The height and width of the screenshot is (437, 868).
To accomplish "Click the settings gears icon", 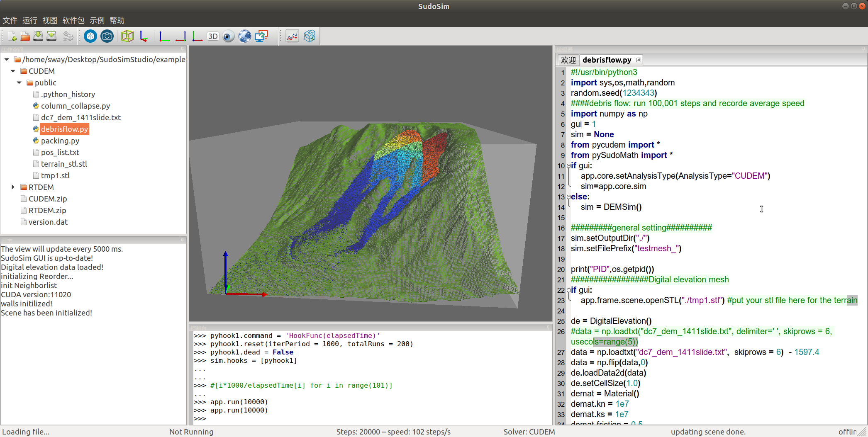I will pos(68,36).
